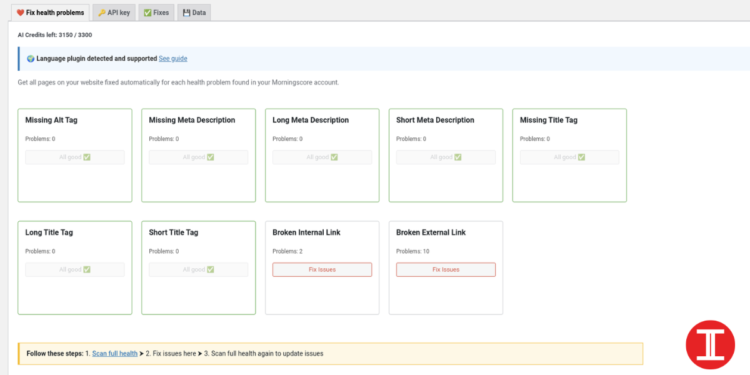Click All good button under Missing Meta Description
This screenshot has width=750, height=375.
pos(199,157)
